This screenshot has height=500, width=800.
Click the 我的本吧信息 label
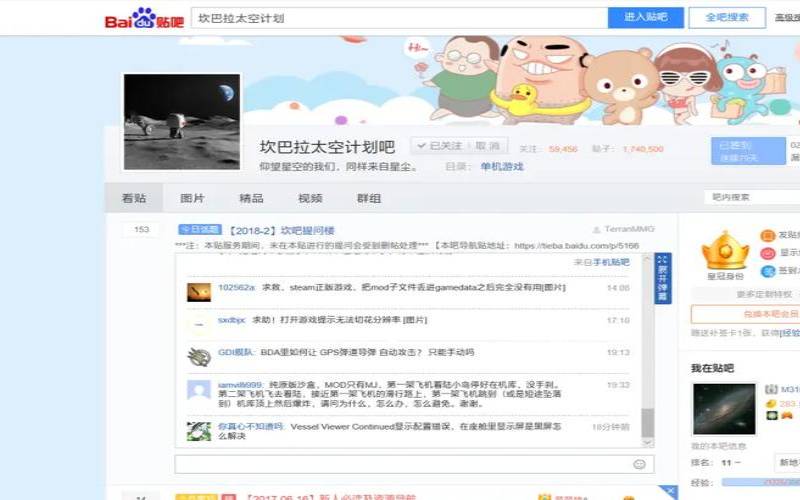pyautogui.click(x=718, y=446)
